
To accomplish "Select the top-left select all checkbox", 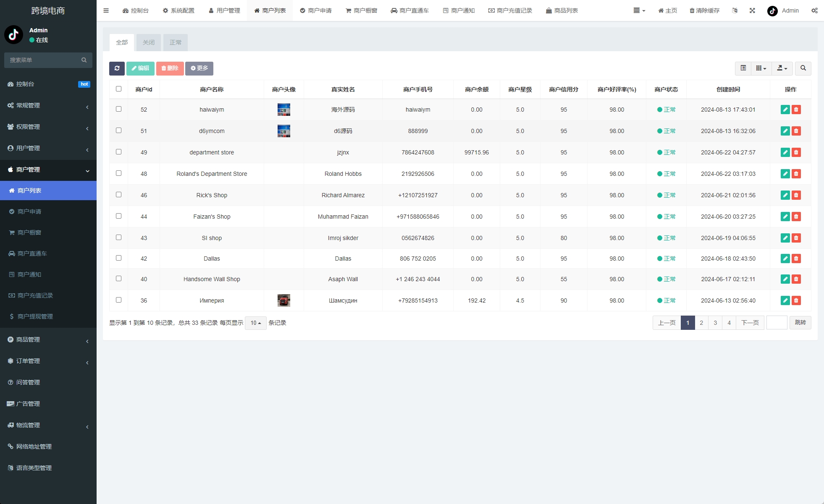I will click(x=119, y=89).
